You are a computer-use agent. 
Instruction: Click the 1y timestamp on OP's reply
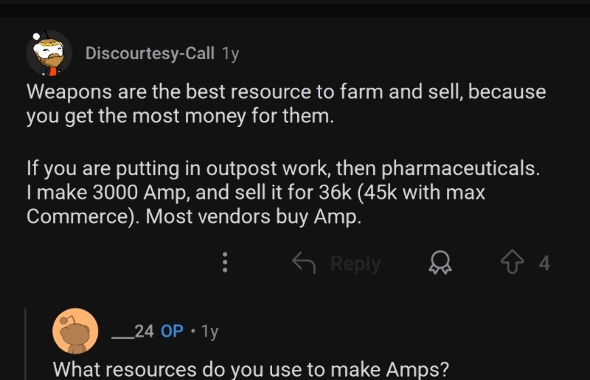[x=210, y=332]
